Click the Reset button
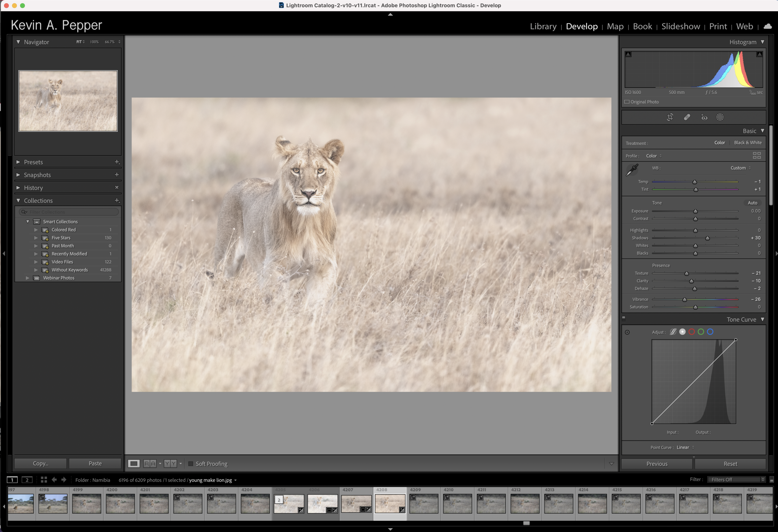The image size is (778, 532). click(730, 464)
